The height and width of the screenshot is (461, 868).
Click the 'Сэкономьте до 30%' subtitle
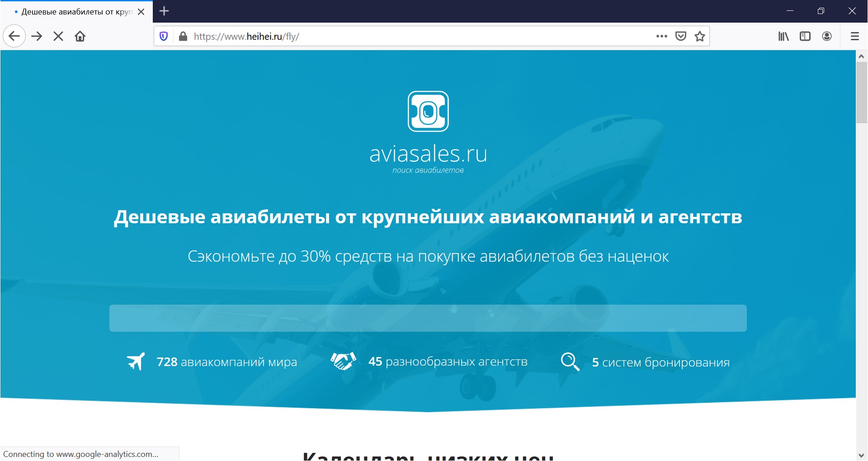pos(428,256)
